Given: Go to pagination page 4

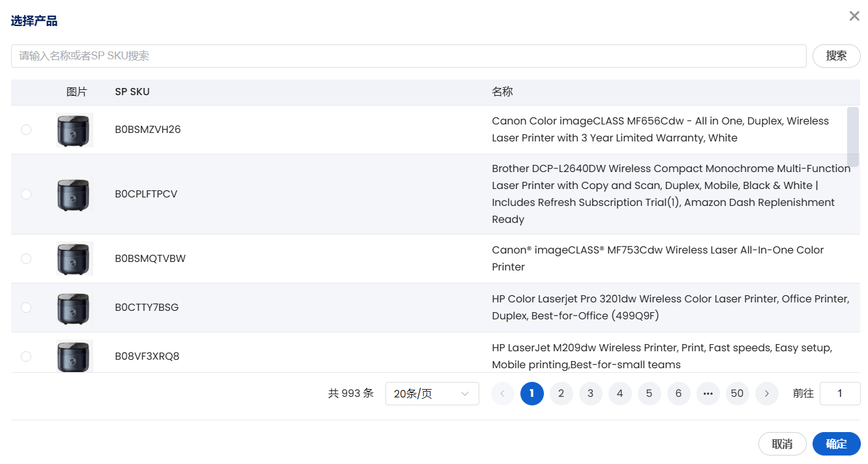Looking at the screenshot, I should click(x=620, y=394).
